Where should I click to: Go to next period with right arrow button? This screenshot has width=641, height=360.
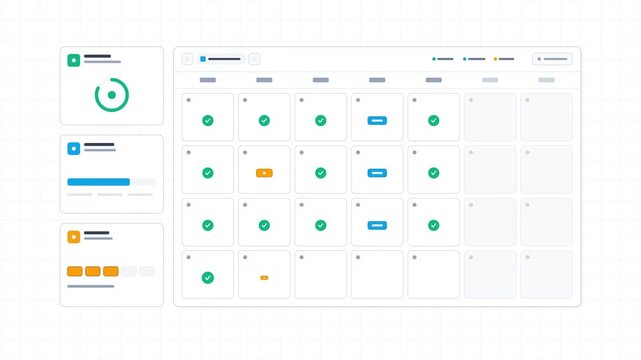(x=254, y=59)
